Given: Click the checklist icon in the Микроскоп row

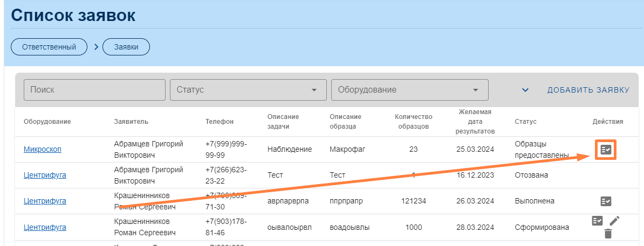Looking at the screenshot, I should 606,150.
